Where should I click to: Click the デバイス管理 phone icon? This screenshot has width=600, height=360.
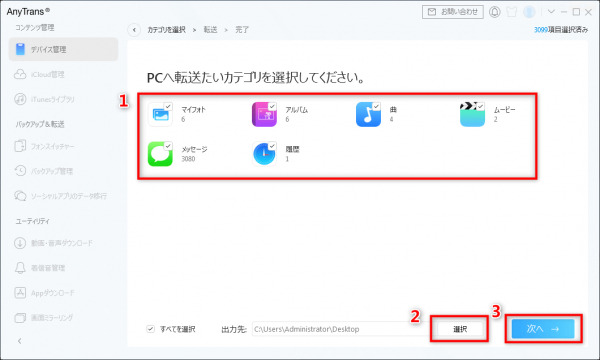(20, 49)
